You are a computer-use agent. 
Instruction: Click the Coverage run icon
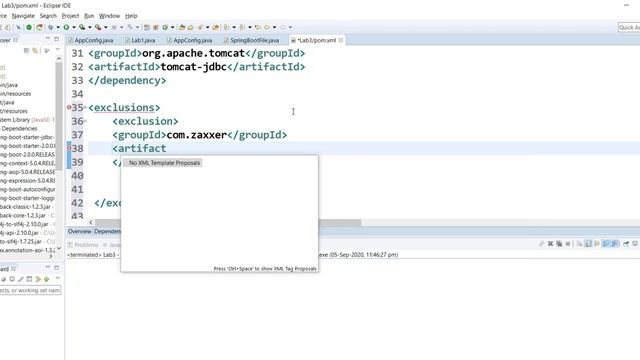click(82, 27)
